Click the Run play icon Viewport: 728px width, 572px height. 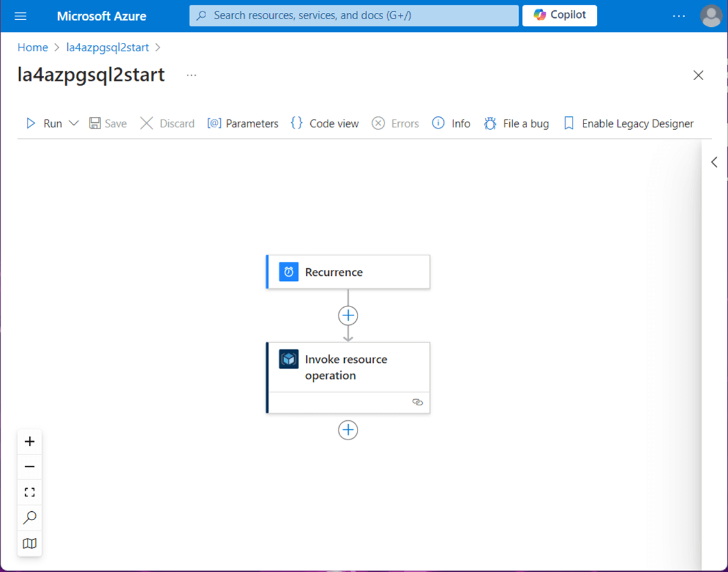click(31, 123)
